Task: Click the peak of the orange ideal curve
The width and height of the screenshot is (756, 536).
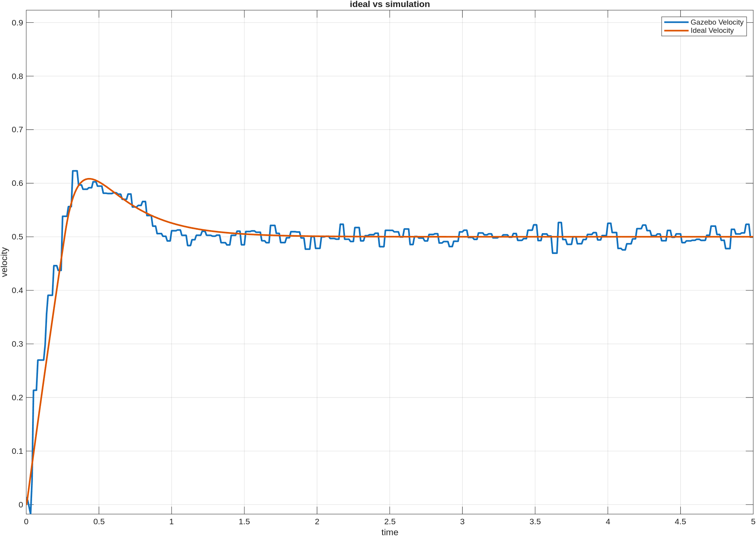Action: click(x=89, y=179)
